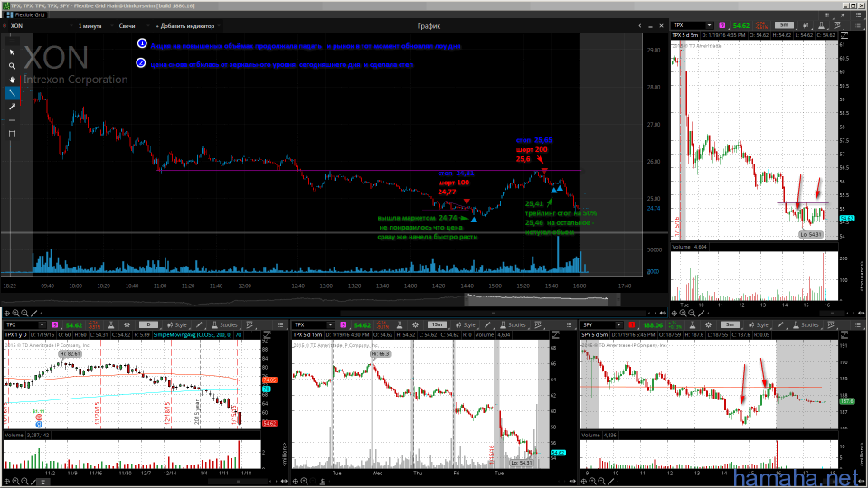Toggle expand icon in TPX 15m chart header
The height and width of the screenshot is (488, 868).
tap(555, 334)
